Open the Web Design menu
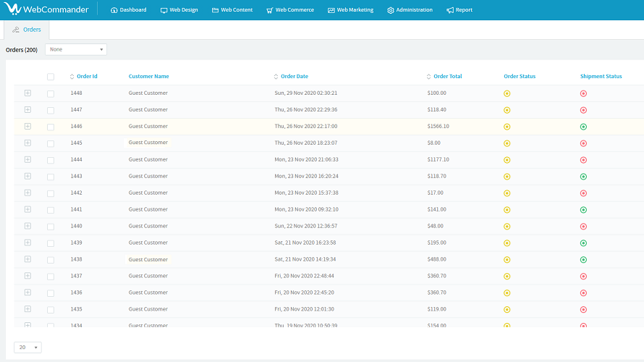The image size is (644, 362). [x=179, y=10]
